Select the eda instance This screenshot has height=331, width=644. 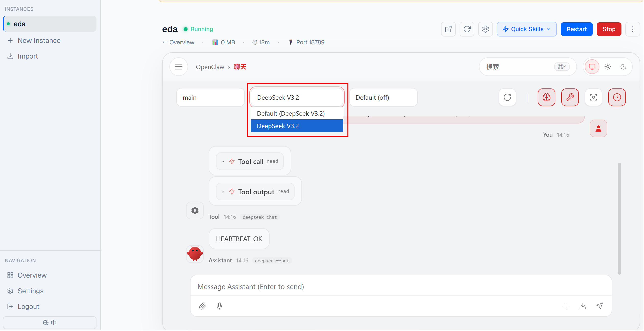[x=50, y=24]
